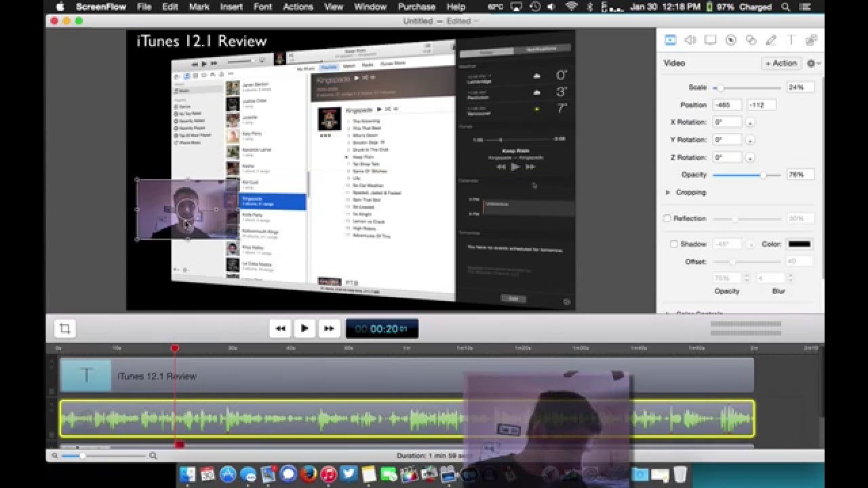Expand the Cropping section
This screenshot has height=488, width=868.
[668, 192]
